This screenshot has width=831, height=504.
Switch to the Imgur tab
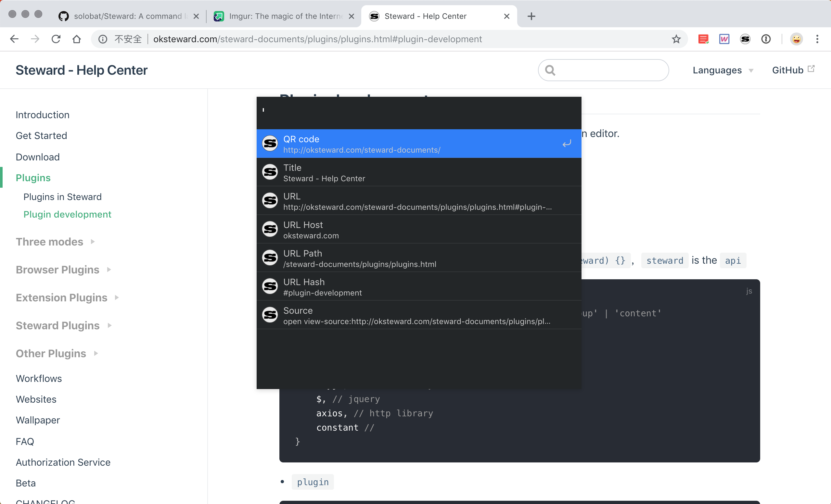click(283, 16)
